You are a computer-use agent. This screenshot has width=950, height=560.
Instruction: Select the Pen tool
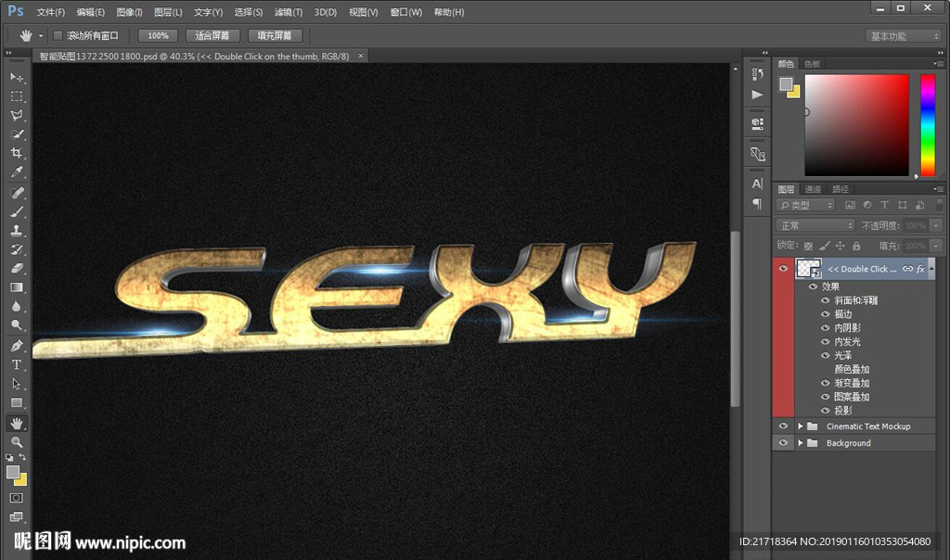(x=17, y=346)
